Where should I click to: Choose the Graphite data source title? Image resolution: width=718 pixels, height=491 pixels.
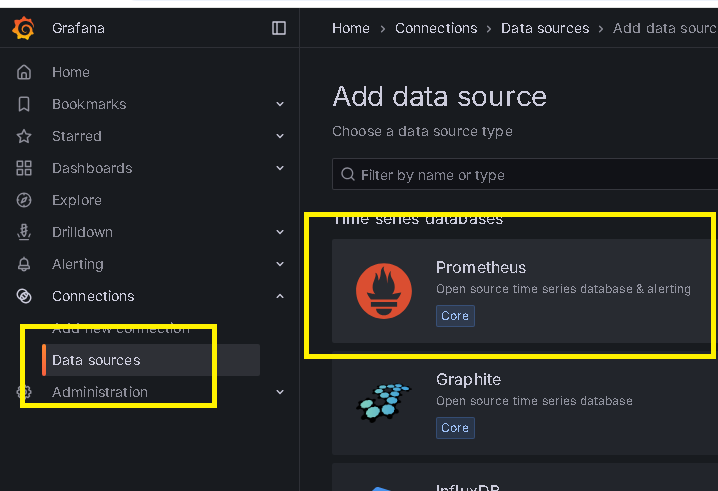[x=468, y=379]
